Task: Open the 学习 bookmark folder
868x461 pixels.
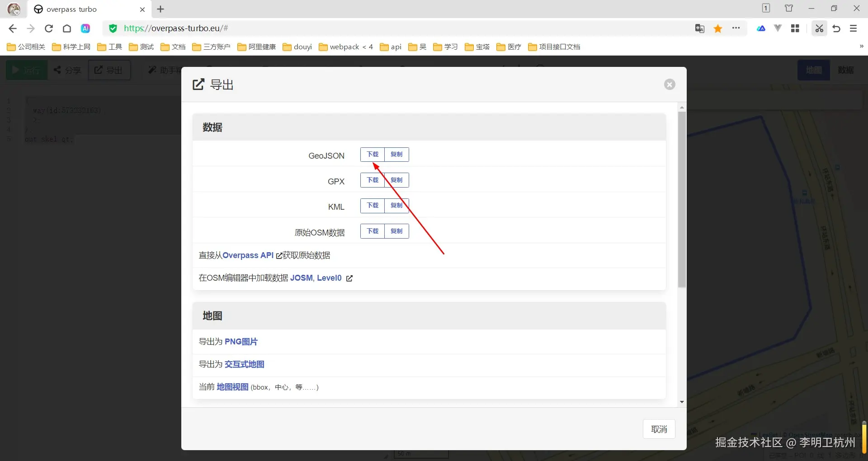Action: point(445,47)
